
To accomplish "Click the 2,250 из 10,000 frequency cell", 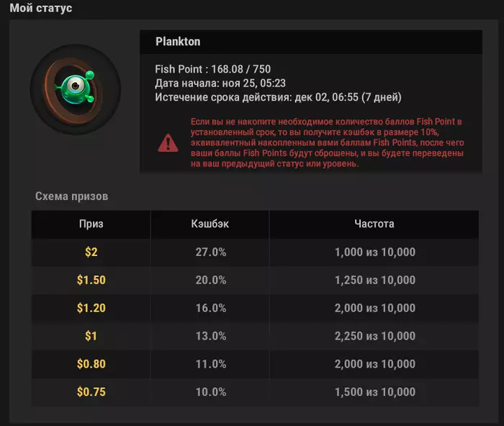I will 374,336.
